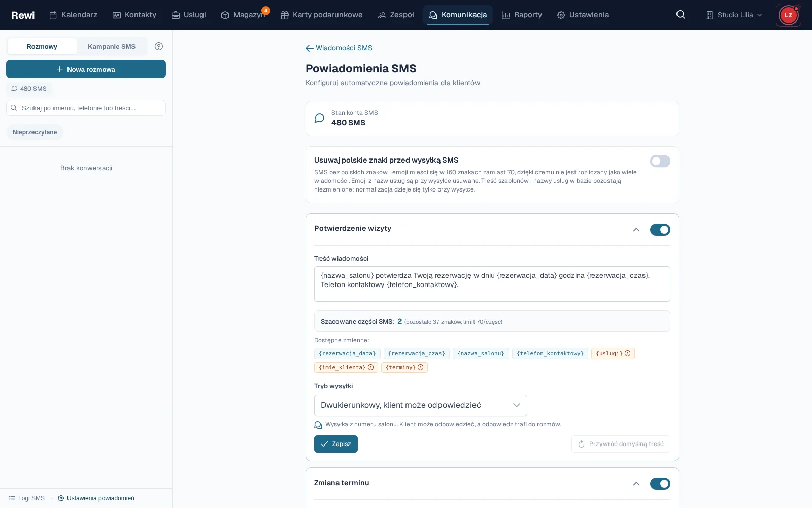Image resolution: width=812 pixels, height=508 pixels.
Task: Open the Tryb wysyłki dropdown
Action: point(420,405)
